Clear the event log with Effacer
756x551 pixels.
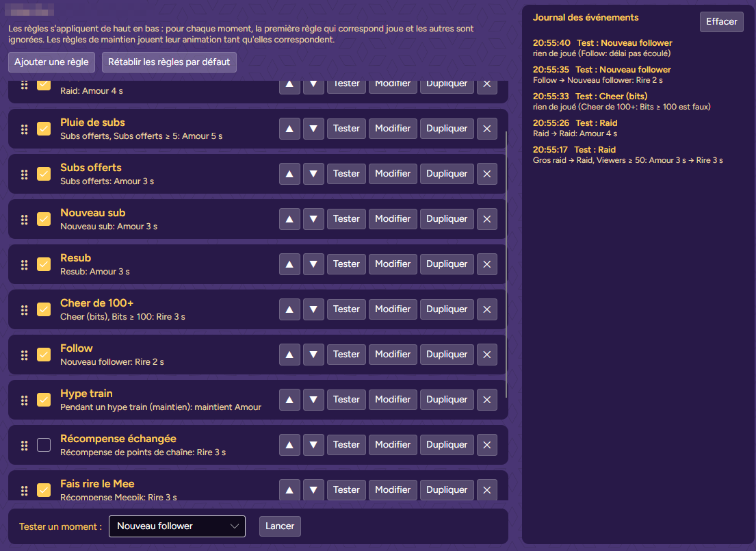(722, 22)
